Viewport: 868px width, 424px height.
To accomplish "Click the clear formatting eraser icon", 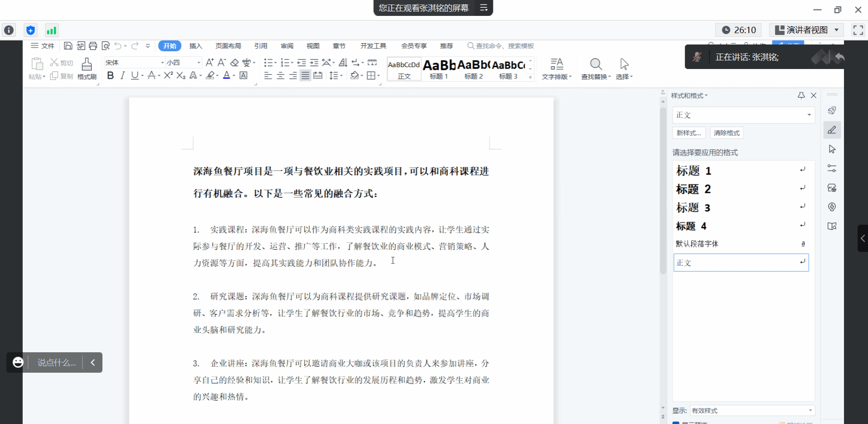I will [234, 62].
